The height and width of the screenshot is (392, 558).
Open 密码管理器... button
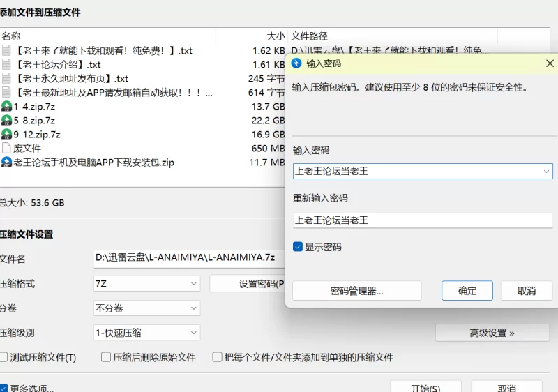pos(356,291)
